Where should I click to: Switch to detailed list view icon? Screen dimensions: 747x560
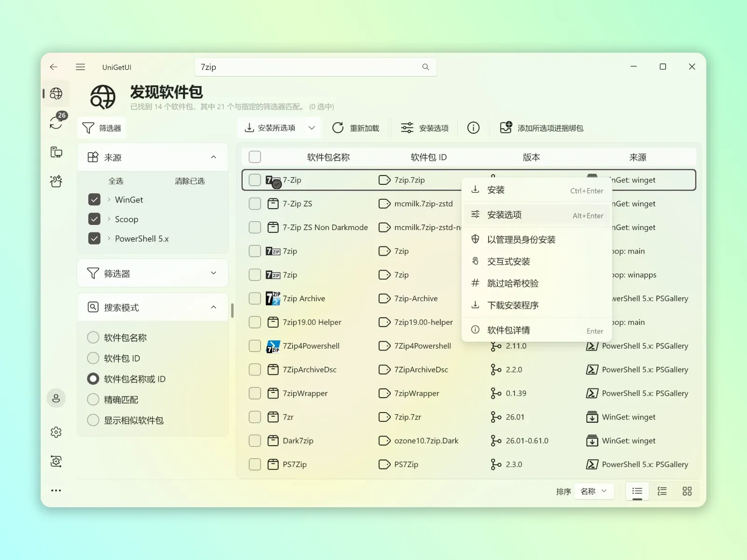662,491
